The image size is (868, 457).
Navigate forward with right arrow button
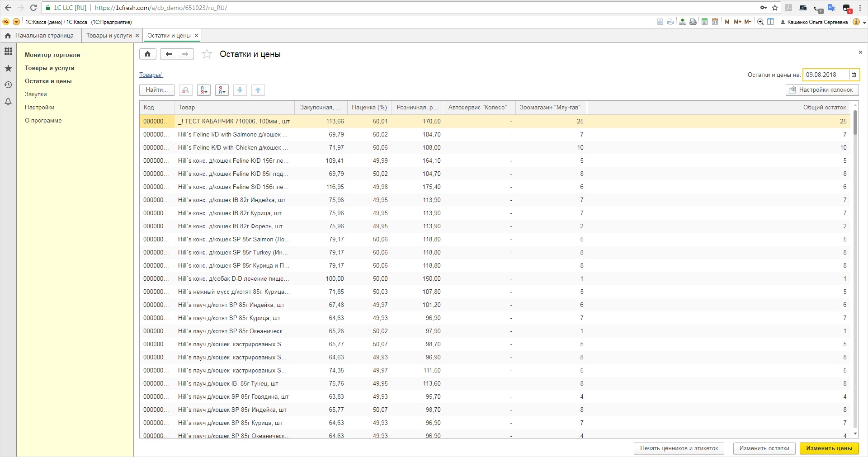click(185, 54)
